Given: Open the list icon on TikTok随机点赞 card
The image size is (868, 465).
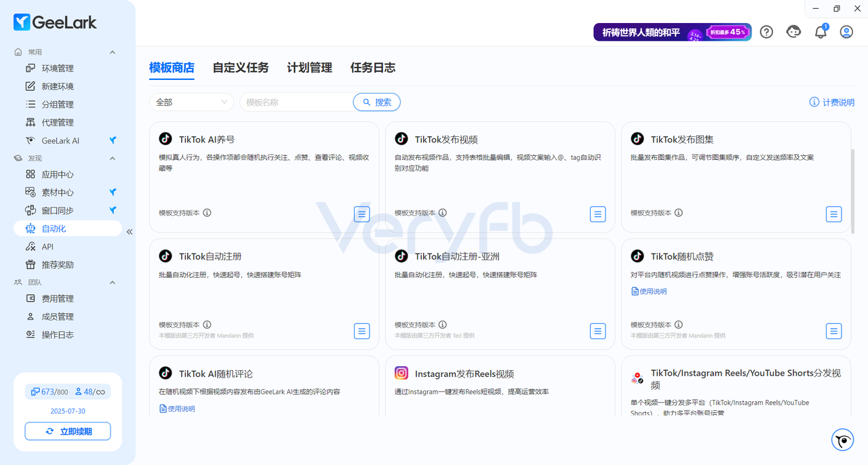Looking at the screenshot, I should (834, 331).
